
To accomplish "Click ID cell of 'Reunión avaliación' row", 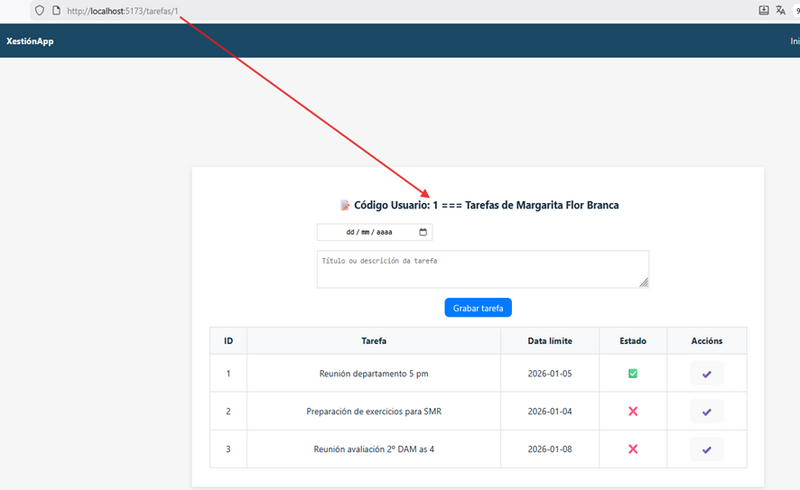I will coord(228,449).
